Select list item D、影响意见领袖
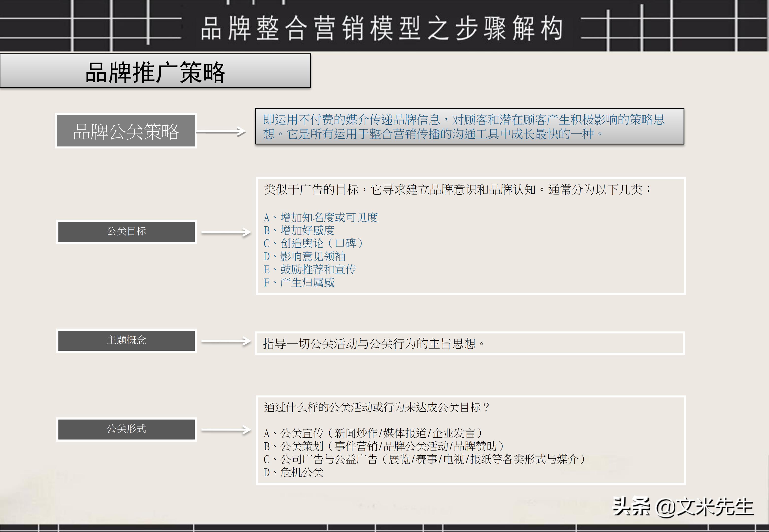The height and width of the screenshot is (532, 769). (x=305, y=257)
